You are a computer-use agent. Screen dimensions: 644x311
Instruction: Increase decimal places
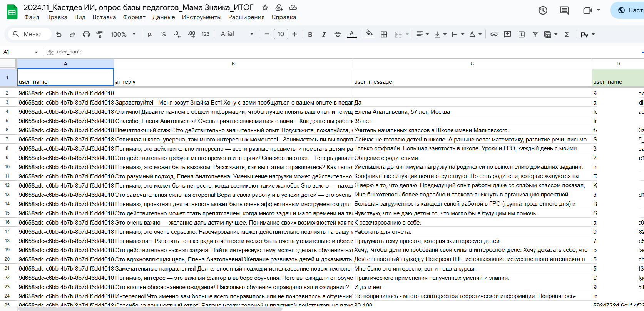click(x=191, y=34)
